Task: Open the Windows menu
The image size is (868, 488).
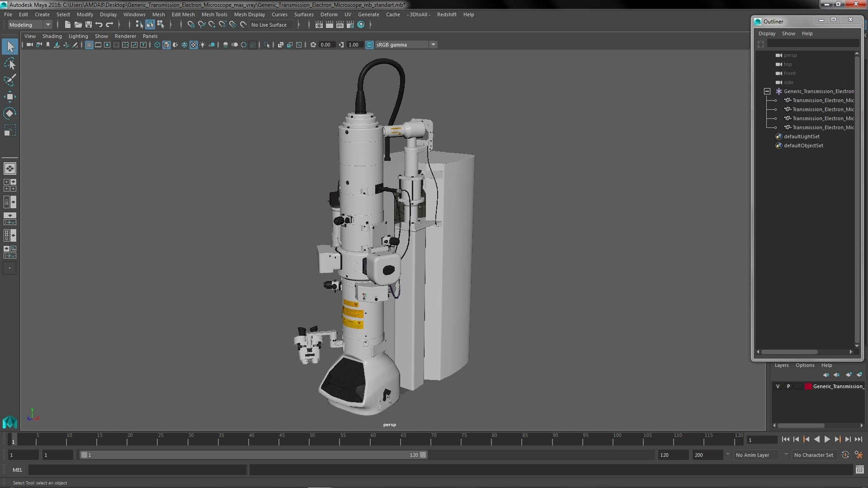Action: click(x=134, y=14)
